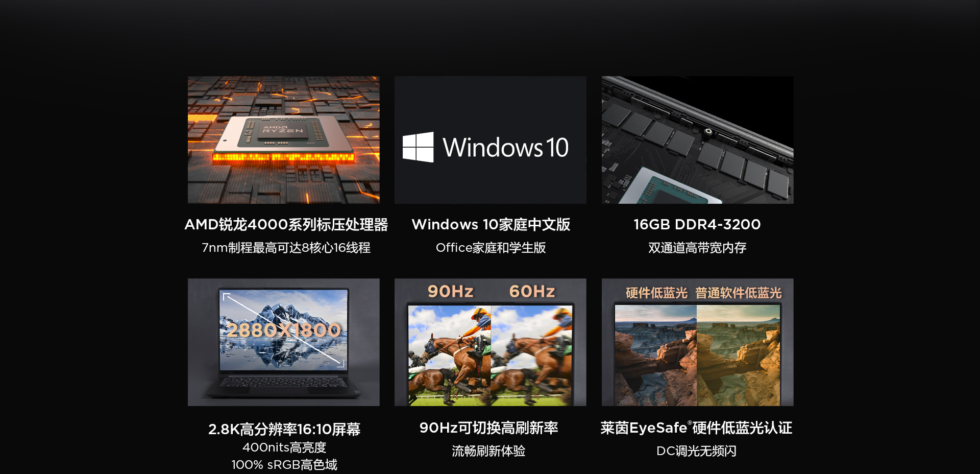The image size is (980, 474).
Task: Click the 60Hz label above horse race
Action: [532, 291]
